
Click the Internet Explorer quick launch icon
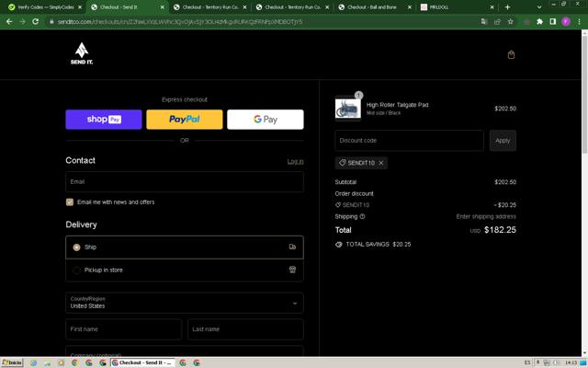pos(34,362)
